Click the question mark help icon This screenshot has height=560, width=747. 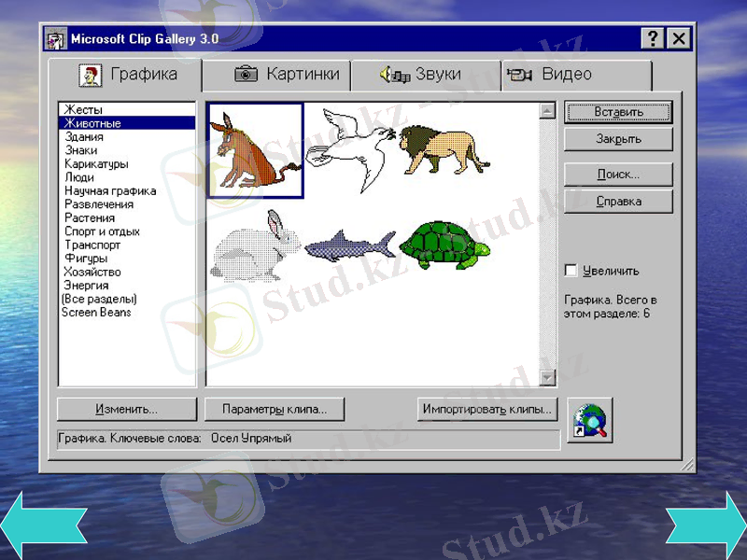(652, 38)
